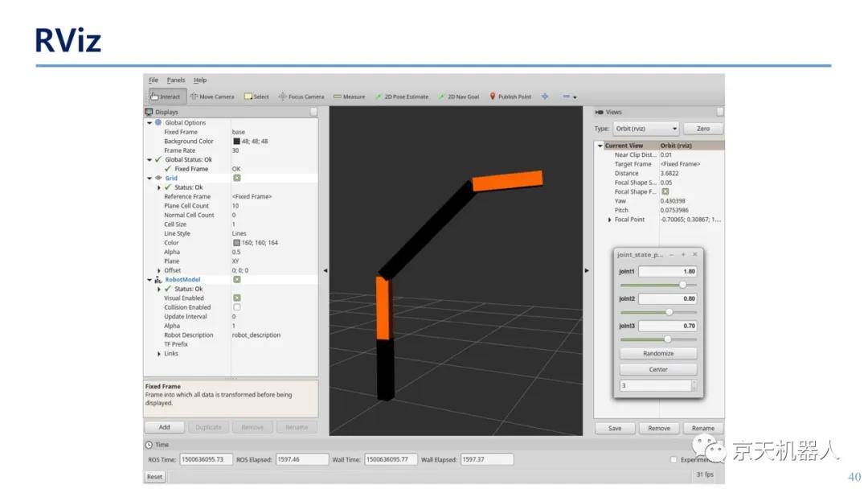The width and height of the screenshot is (868, 489).
Task: Expand the Status: Ok row under Grid
Action: tap(159, 187)
